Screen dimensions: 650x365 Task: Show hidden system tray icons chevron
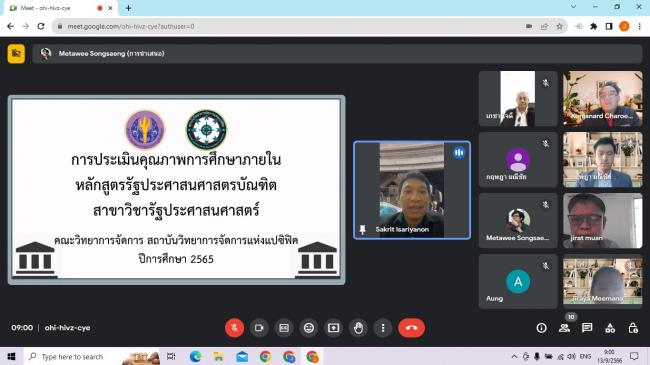514,356
